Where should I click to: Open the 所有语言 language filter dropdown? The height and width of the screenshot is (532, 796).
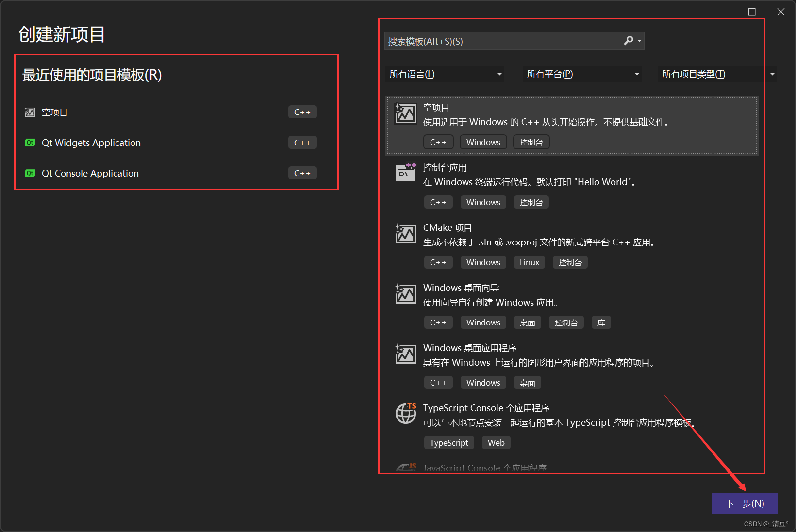(445, 74)
